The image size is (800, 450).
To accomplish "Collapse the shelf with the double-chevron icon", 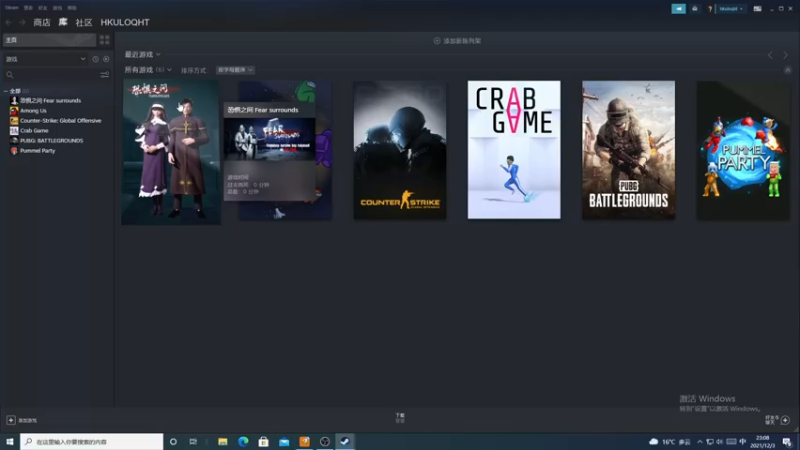I will click(x=788, y=70).
